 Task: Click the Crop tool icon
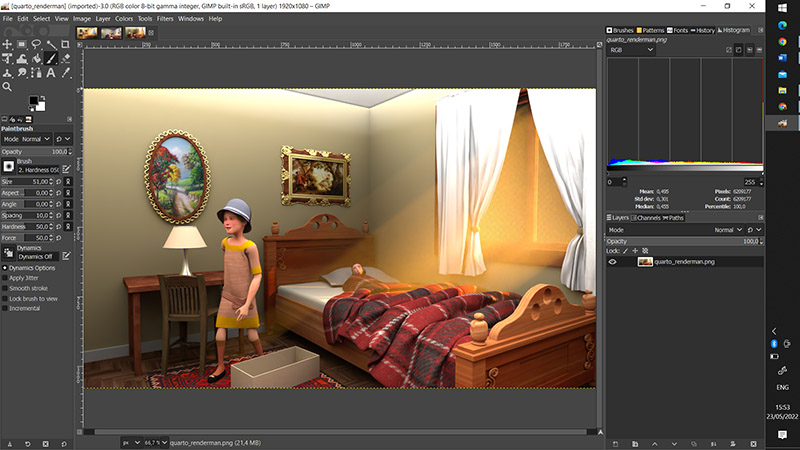[x=67, y=44]
